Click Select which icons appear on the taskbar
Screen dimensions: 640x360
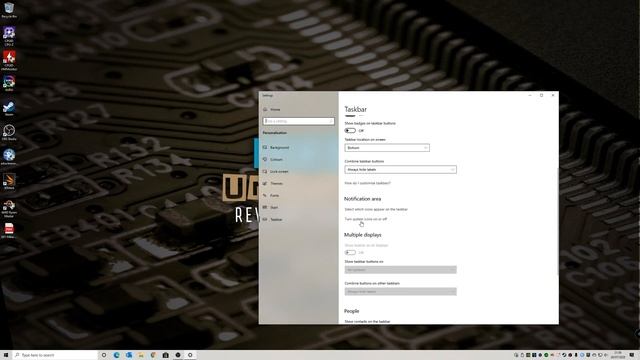click(x=376, y=209)
